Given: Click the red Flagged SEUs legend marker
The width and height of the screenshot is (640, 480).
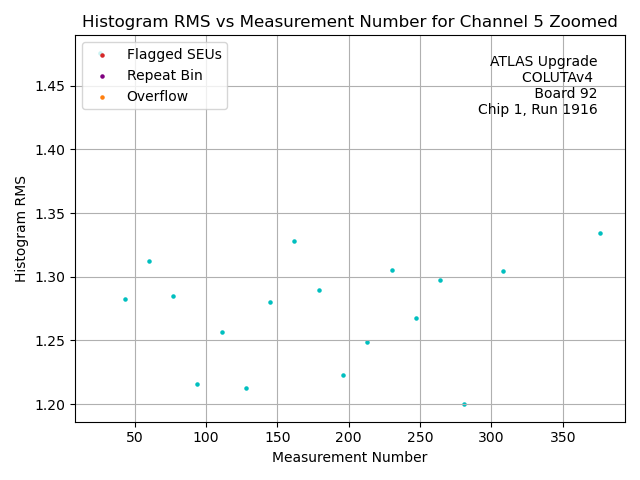Looking at the screenshot, I should point(101,55).
